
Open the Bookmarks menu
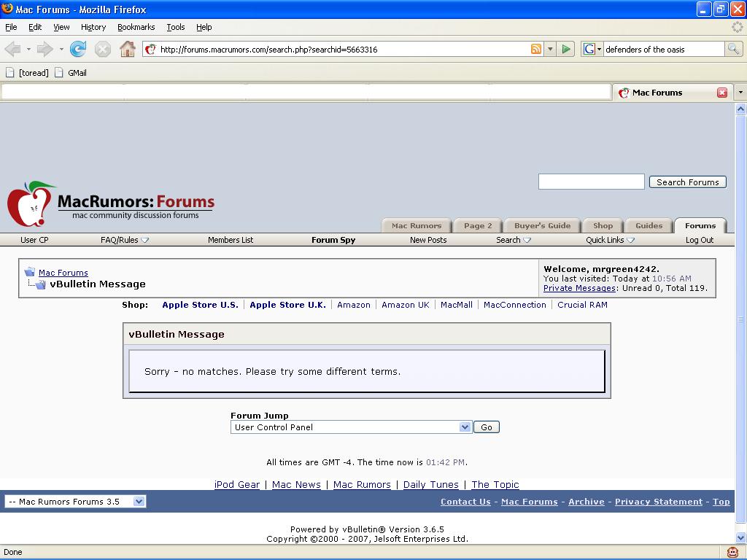pos(136,27)
